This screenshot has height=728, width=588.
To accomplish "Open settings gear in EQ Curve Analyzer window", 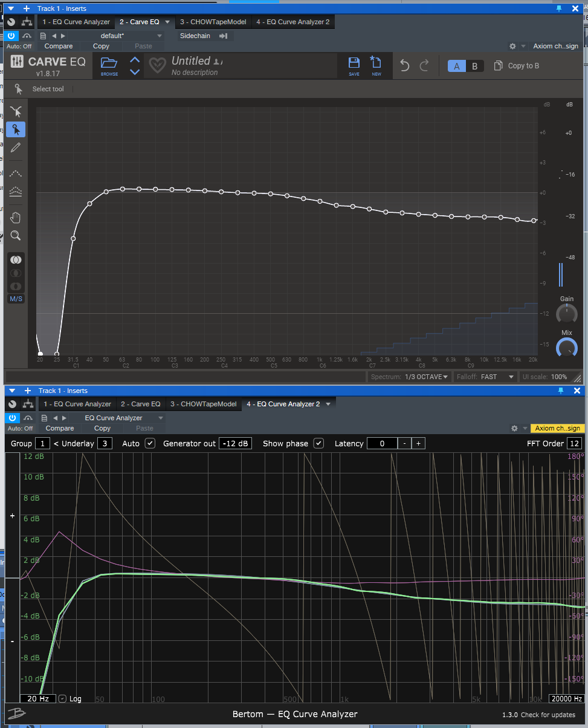I will pyautogui.click(x=514, y=428).
